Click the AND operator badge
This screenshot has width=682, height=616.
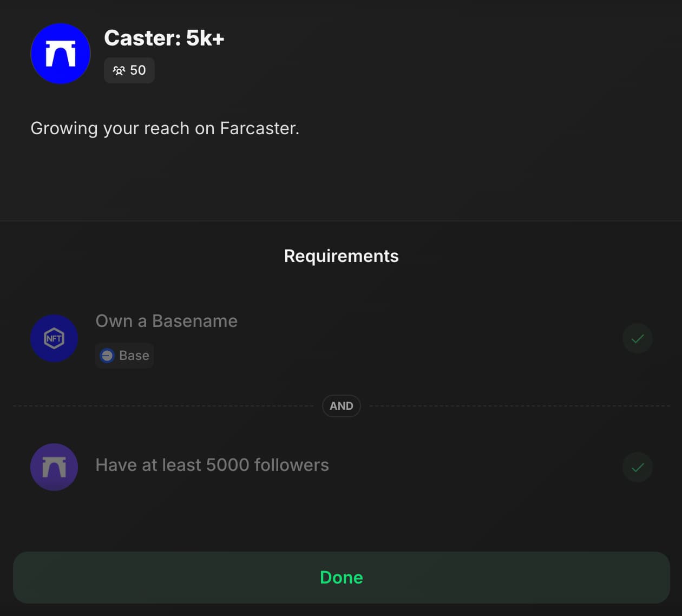point(341,406)
